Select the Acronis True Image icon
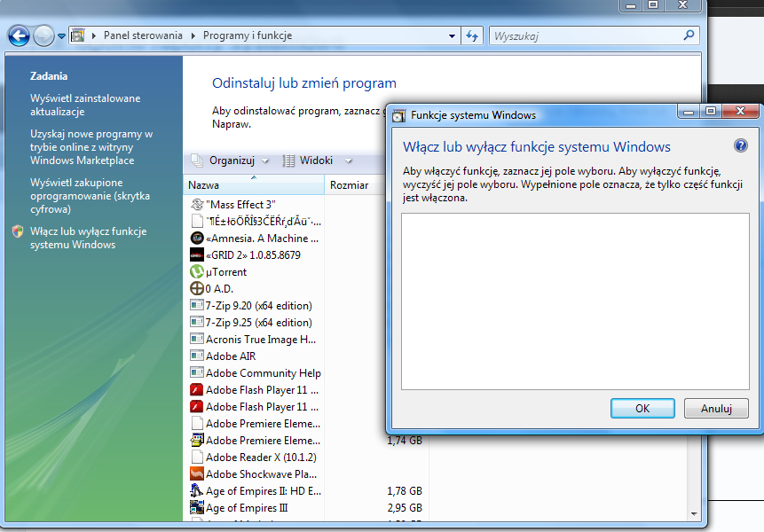This screenshot has width=764, height=532. coord(197,339)
